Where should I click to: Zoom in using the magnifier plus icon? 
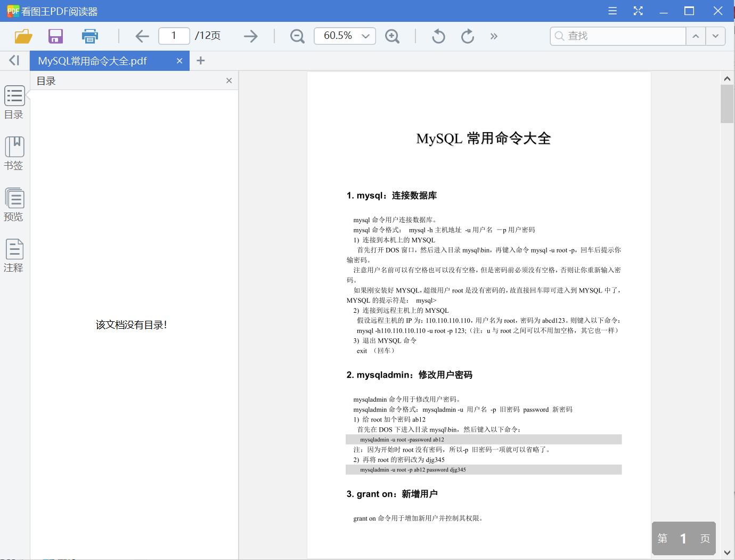(x=393, y=36)
